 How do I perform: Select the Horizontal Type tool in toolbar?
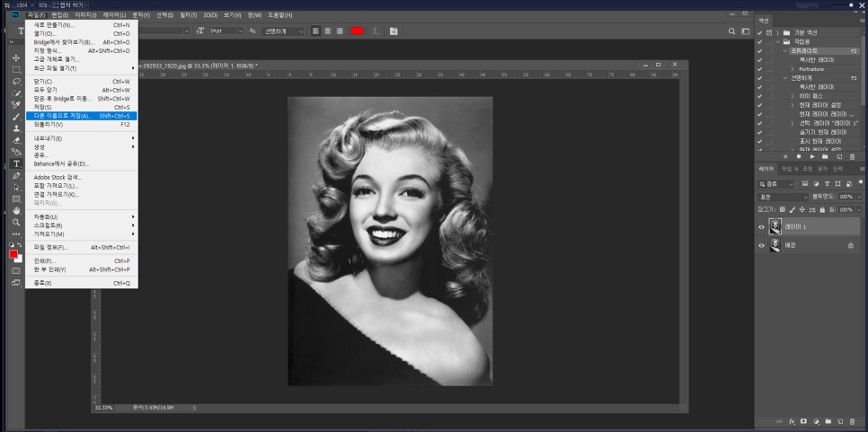click(x=16, y=163)
